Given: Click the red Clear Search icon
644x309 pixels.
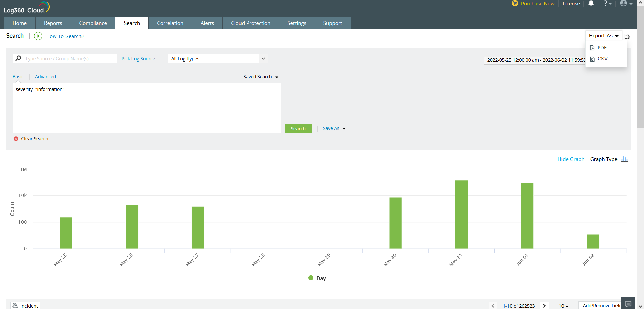Looking at the screenshot, I should (16, 139).
